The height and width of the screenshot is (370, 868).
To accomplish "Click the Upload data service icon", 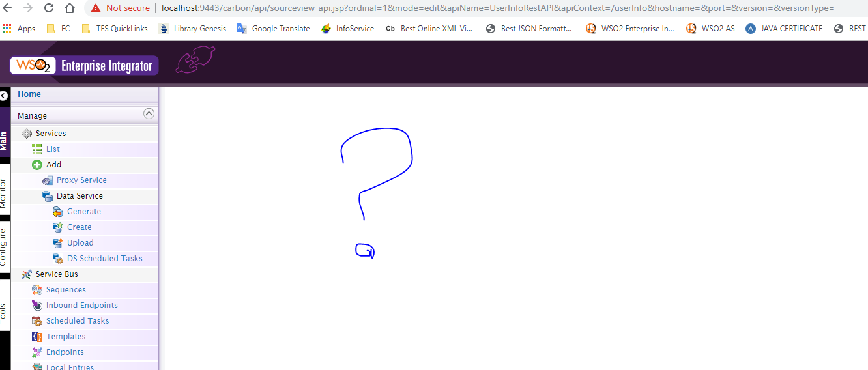I will click(x=58, y=243).
